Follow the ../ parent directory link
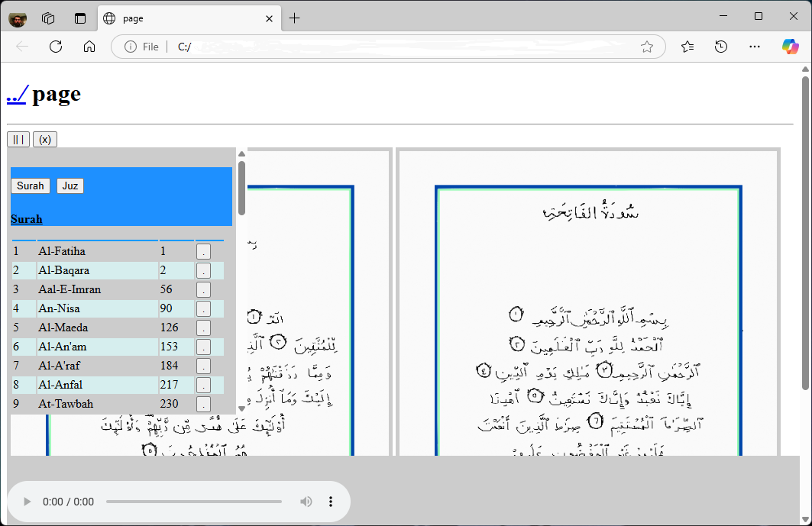This screenshot has height=526, width=812. (x=17, y=94)
